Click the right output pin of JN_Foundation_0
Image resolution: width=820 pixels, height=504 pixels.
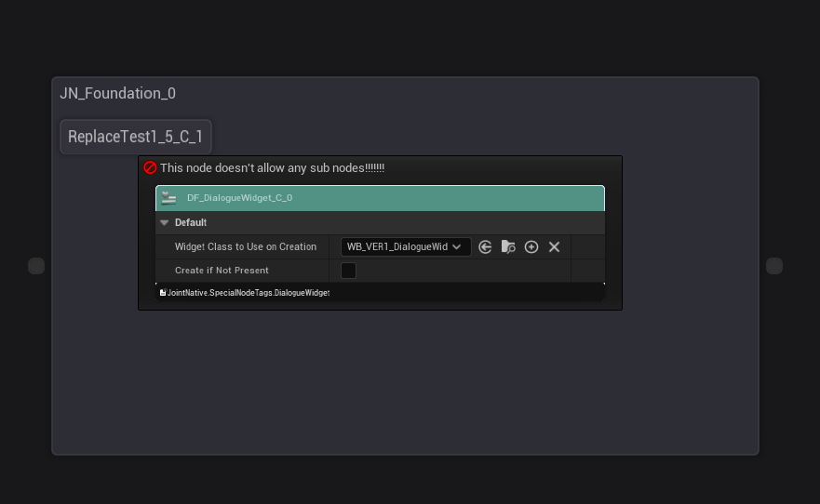774,266
